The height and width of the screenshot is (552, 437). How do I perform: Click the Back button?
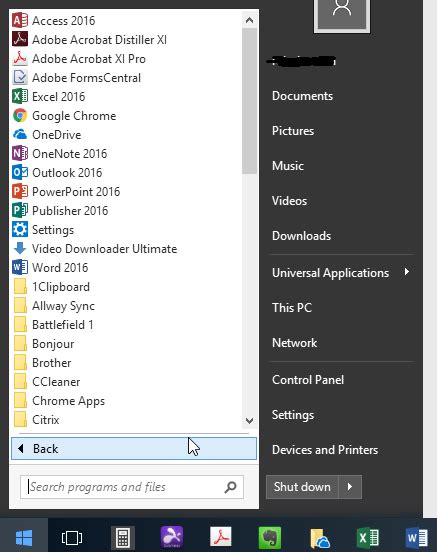click(x=134, y=448)
